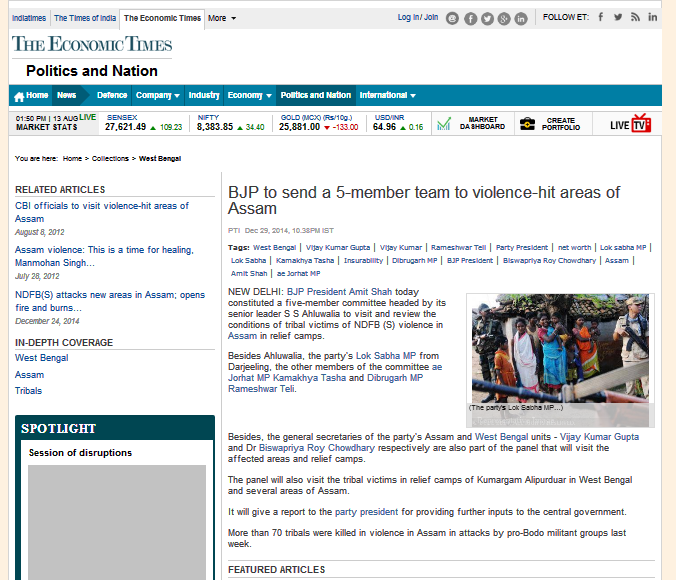Image resolution: width=676 pixels, height=580 pixels.
Task: Select The Economic Times tab
Action: pos(162,18)
